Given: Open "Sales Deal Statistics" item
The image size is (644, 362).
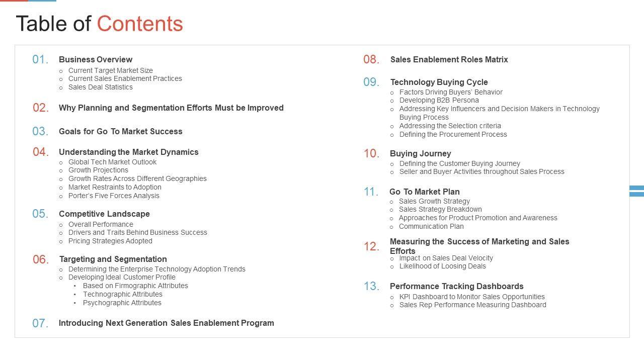Looking at the screenshot, I should (x=100, y=87).
